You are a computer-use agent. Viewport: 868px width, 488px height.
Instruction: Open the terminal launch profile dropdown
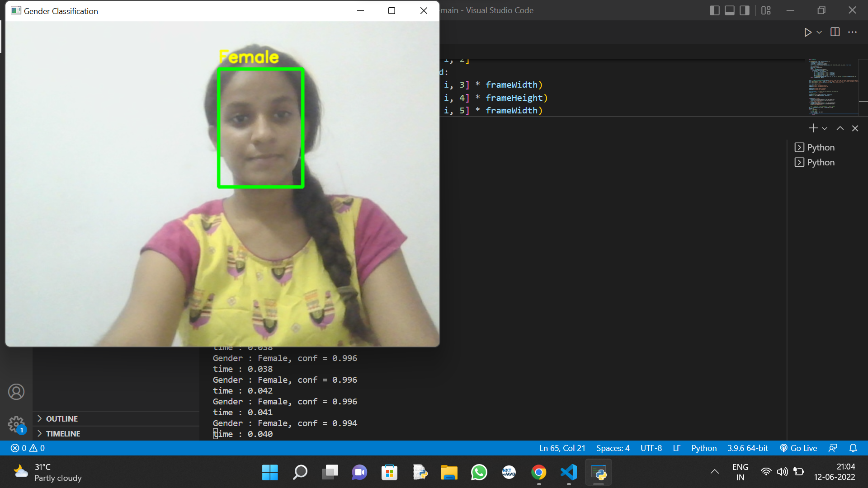825,128
